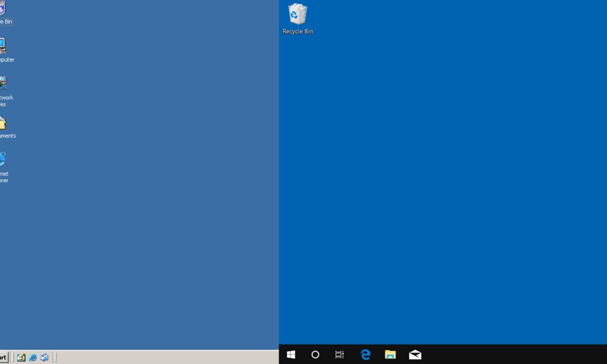Click Show Desktop in classic Quick Launch
Image resolution: width=607 pixels, height=364 pixels.
click(21, 357)
